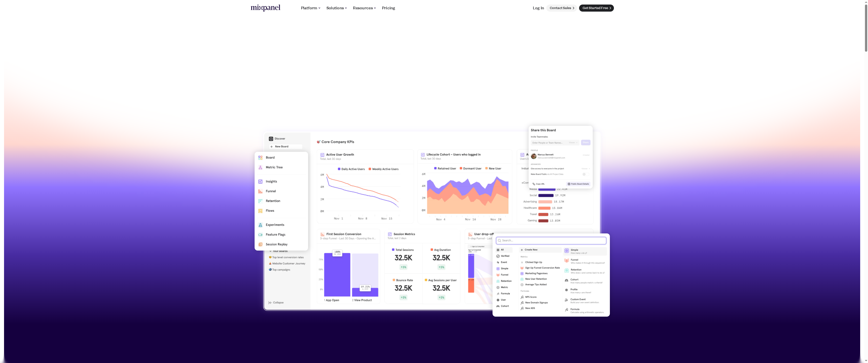Image resolution: width=868 pixels, height=363 pixels.
Task: Select the Metric Tree sidebar icon
Action: [x=260, y=167]
